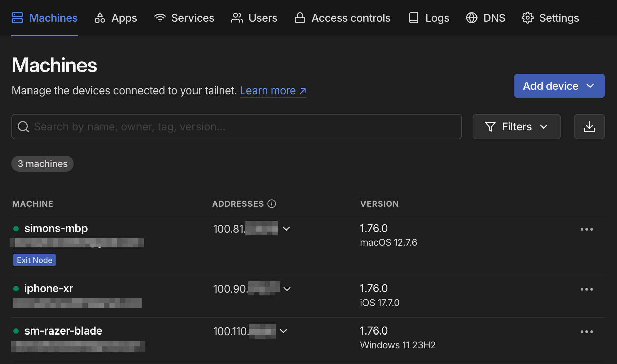The image size is (617, 364).
Task: Open the simons-mbp machine details
Action: 56,228
